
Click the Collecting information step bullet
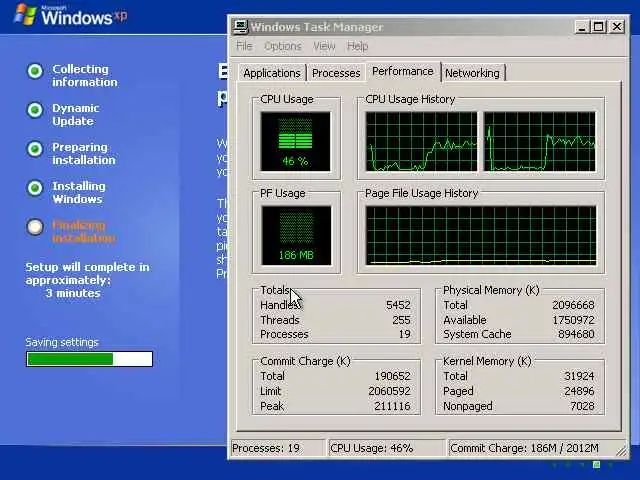(35, 71)
